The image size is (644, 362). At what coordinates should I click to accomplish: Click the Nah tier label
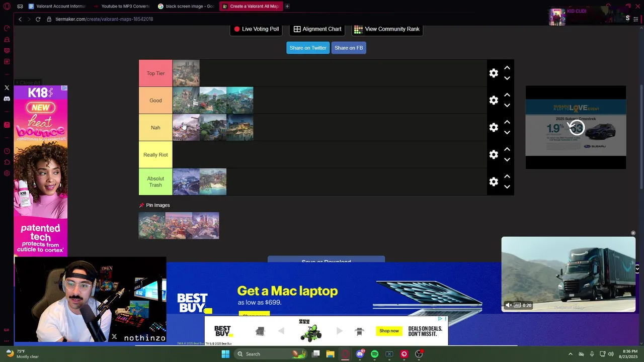[x=155, y=128]
